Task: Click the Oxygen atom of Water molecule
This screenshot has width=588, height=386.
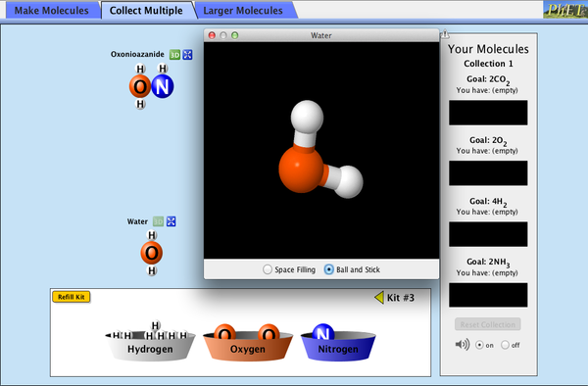Action: pos(152,253)
